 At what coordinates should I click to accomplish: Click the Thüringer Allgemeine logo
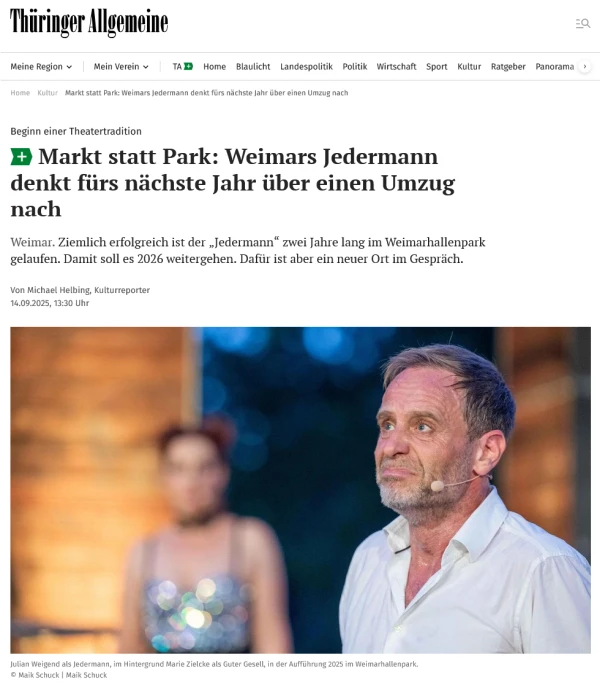[x=89, y=22]
